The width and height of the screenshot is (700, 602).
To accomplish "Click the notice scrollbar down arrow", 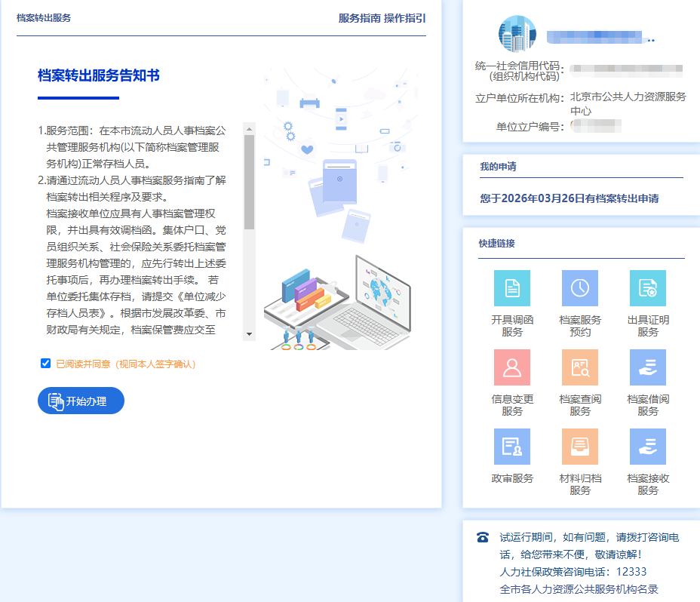I will pyautogui.click(x=249, y=333).
